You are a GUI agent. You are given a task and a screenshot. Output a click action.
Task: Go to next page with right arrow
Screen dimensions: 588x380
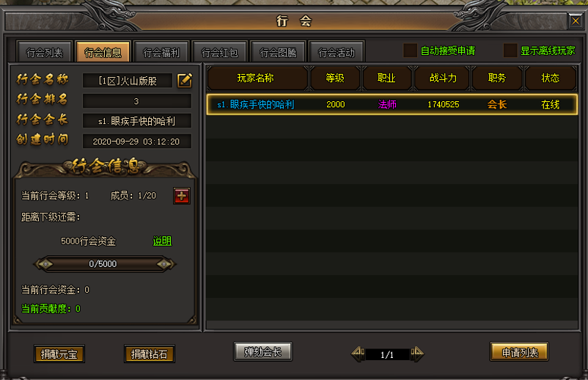[x=417, y=354]
